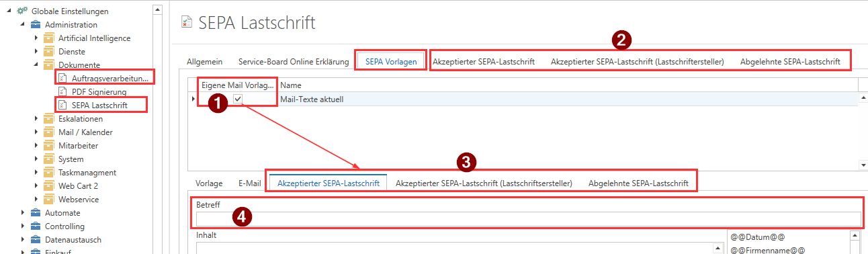Switch to the Allgemein tab
The height and width of the screenshot is (254, 868).
point(204,61)
